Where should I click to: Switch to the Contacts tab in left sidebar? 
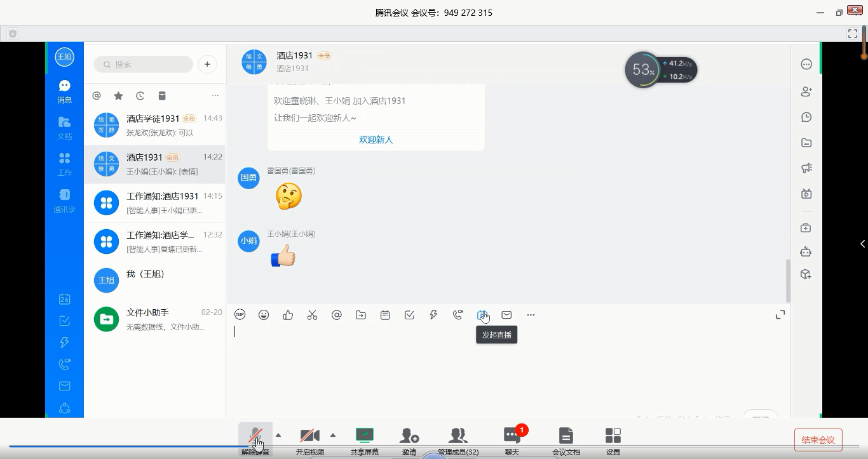pyautogui.click(x=64, y=200)
